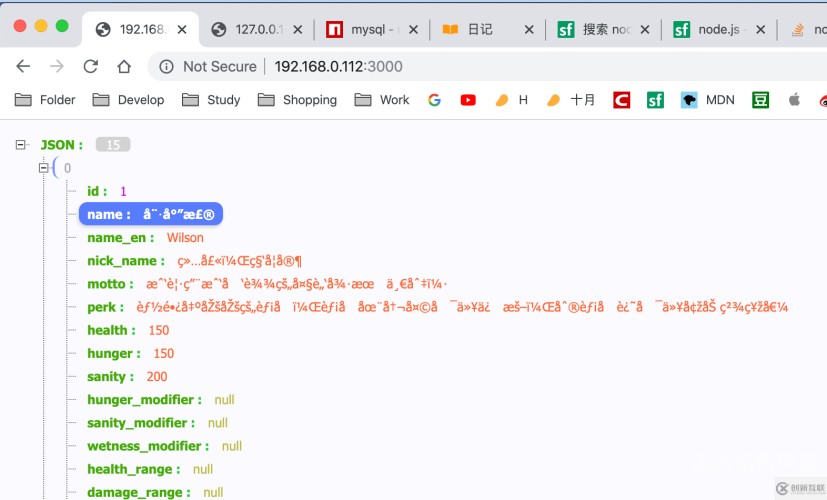This screenshot has height=500, width=827.
Task: Open the 十月 bookmark
Action: pyautogui.click(x=571, y=100)
